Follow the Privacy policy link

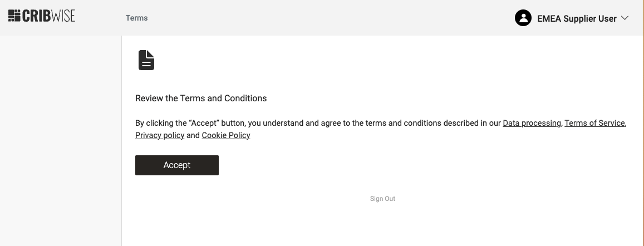(x=160, y=135)
